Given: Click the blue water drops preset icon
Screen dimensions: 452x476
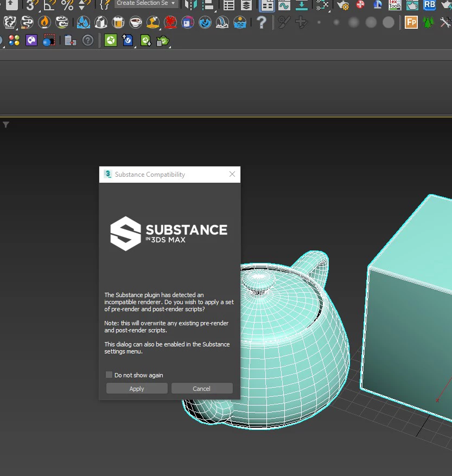Looking at the screenshot, I should (83, 22).
